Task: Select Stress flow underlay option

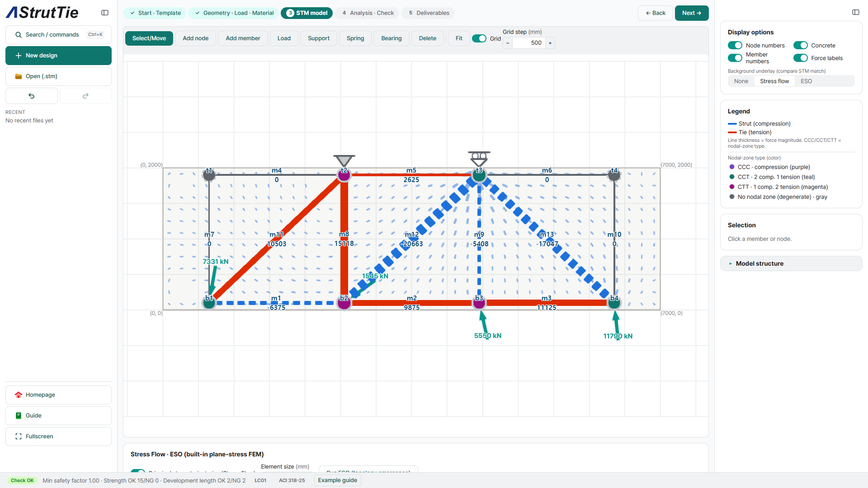Action: [x=774, y=81]
